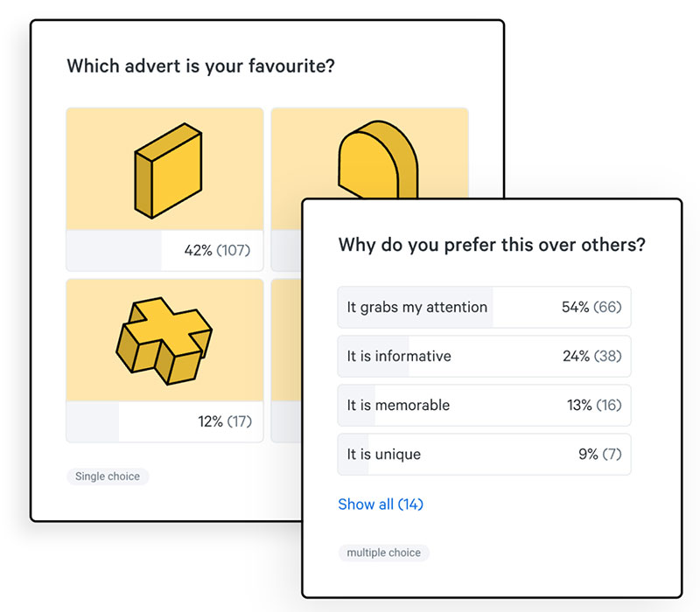Choose 'It is unique' option
Image resolution: width=700 pixels, height=612 pixels.
coord(485,455)
